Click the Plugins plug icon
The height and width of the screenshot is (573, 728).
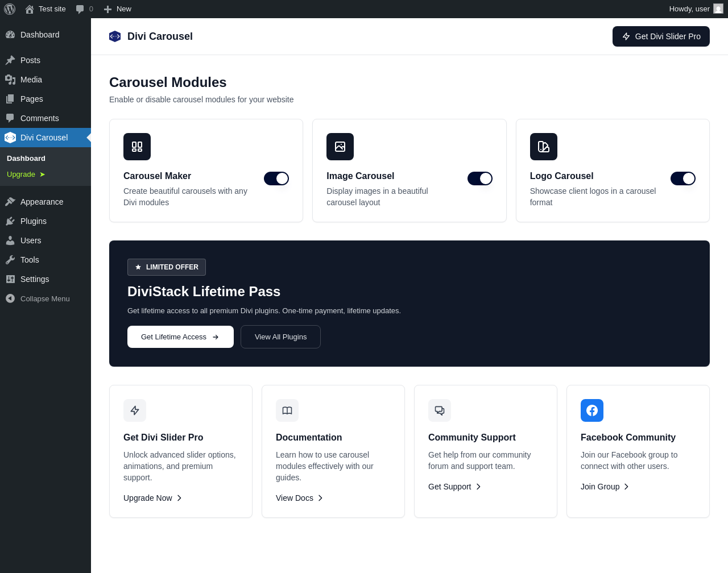pyautogui.click(x=10, y=221)
